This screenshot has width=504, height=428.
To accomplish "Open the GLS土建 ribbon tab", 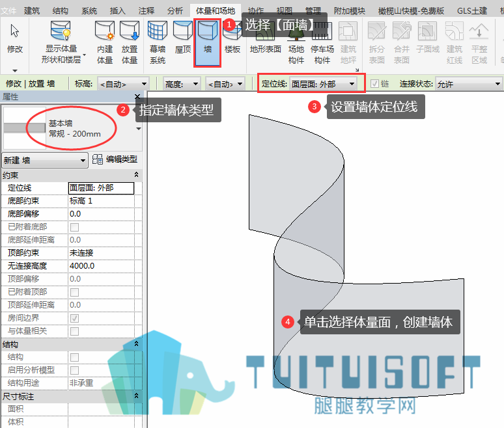I will [472, 10].
